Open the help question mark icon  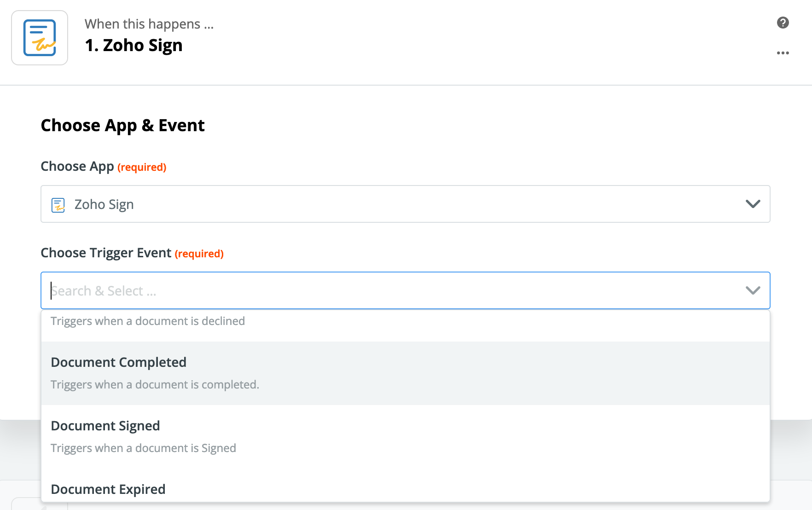point(783,23)
